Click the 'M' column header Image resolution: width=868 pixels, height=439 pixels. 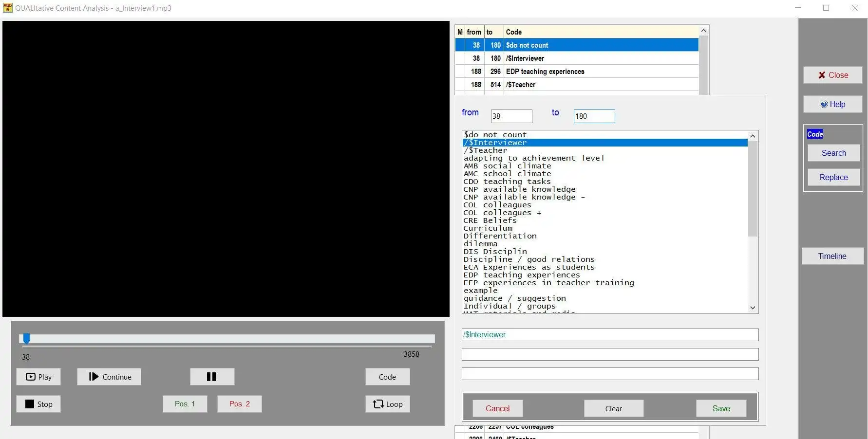point(460,32)
